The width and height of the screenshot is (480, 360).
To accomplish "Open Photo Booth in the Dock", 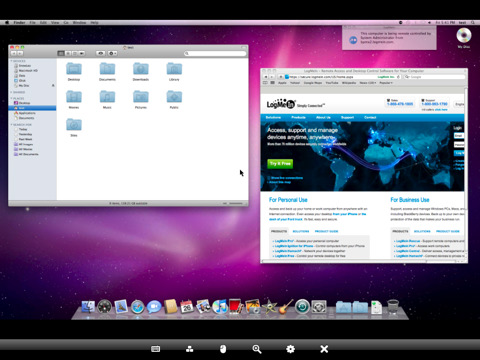I will tap(236, 307).
